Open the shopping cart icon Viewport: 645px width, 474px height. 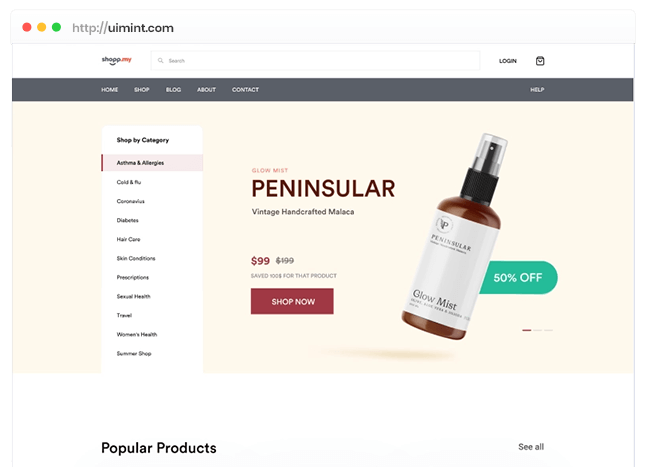[540, 61]
